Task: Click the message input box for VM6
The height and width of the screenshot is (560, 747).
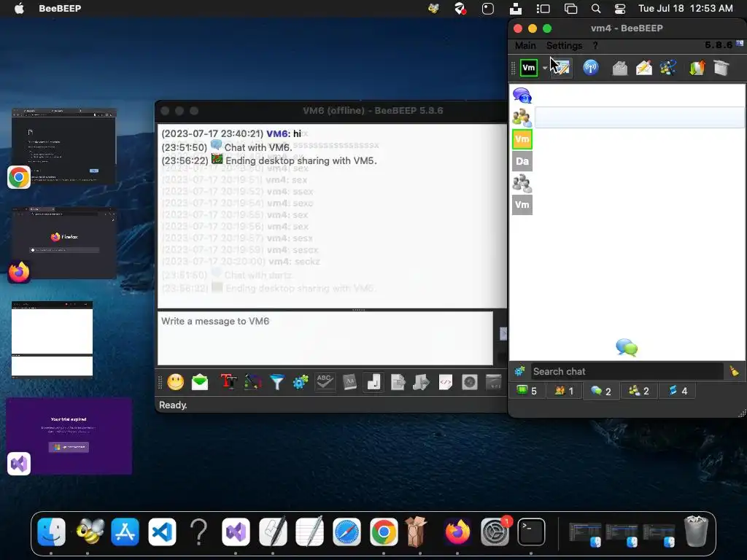Action: (x=325, y=338)
